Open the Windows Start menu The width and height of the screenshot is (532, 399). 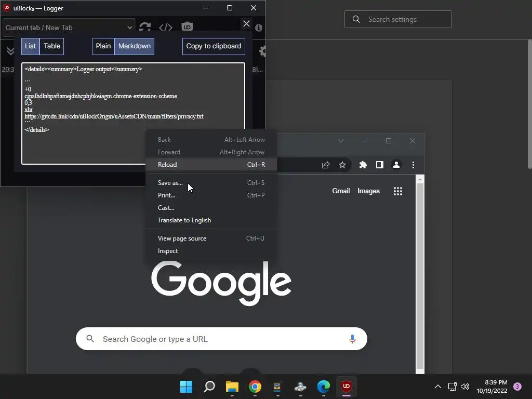tap(186, 387)
